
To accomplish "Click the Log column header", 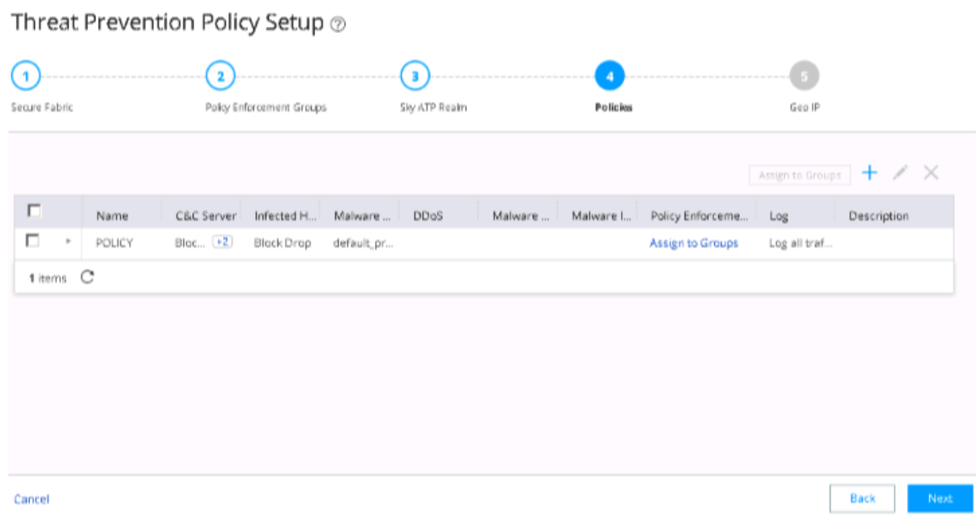I will 779,216.
